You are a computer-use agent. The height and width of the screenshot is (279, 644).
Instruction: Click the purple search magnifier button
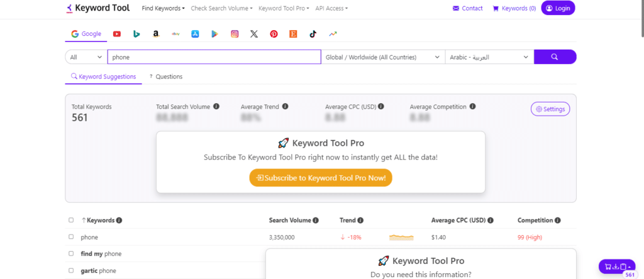555,57
